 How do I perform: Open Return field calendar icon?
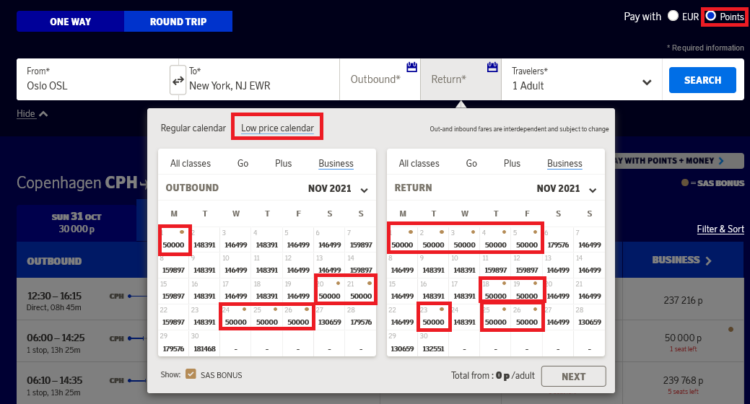click(492, 67)
